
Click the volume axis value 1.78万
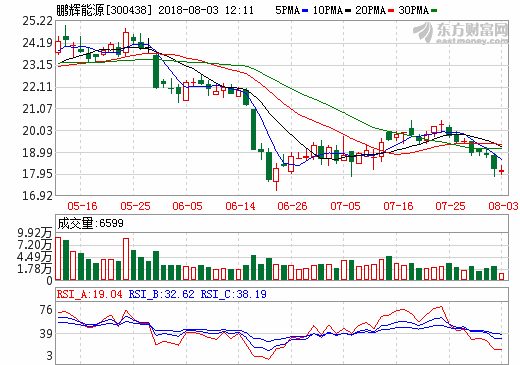click(x=35, y=269)
